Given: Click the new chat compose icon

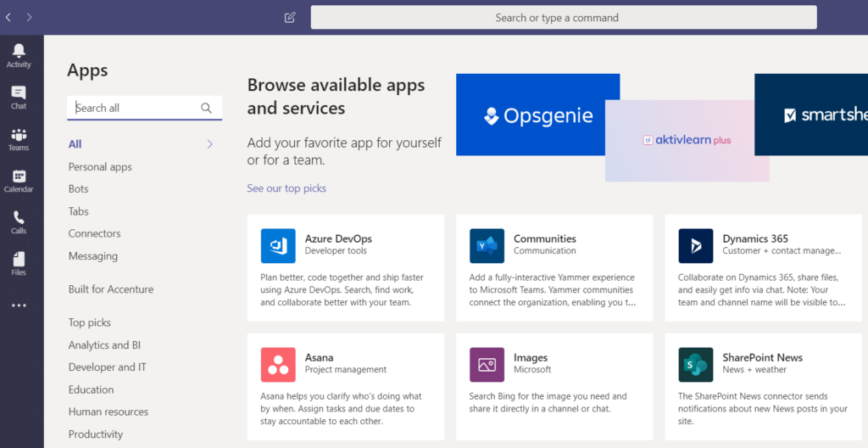Looking at the screenshot, I should (290, 17).
